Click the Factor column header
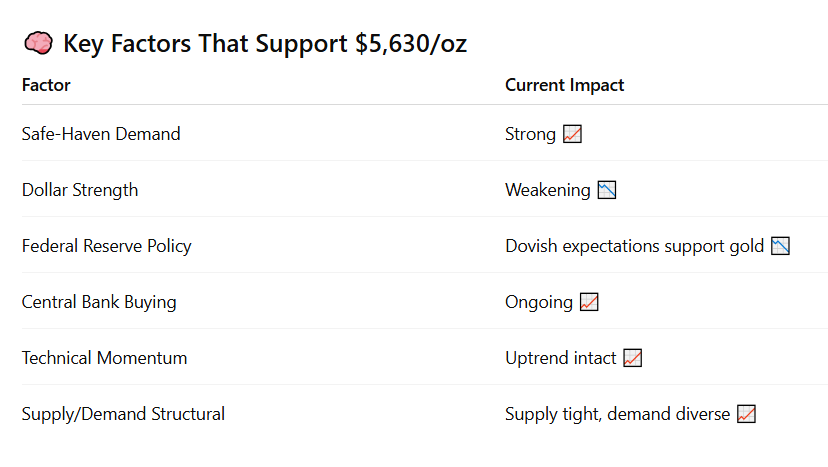828x467 pixels. coord(46,85)
